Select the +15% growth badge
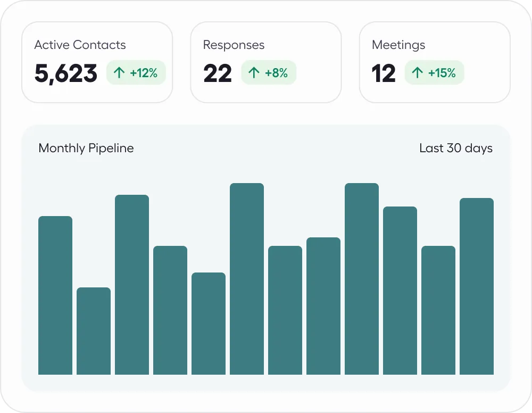 click(x=435, y=72)
